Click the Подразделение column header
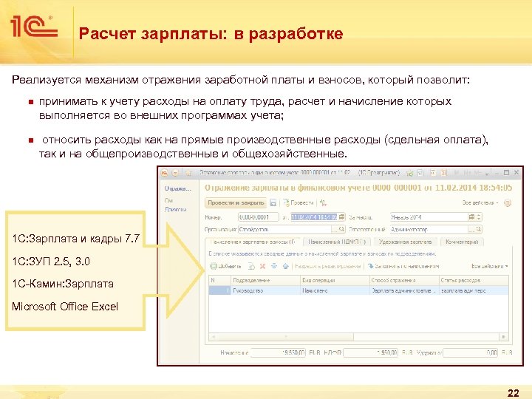532x399 pixels. pos(265,280)
